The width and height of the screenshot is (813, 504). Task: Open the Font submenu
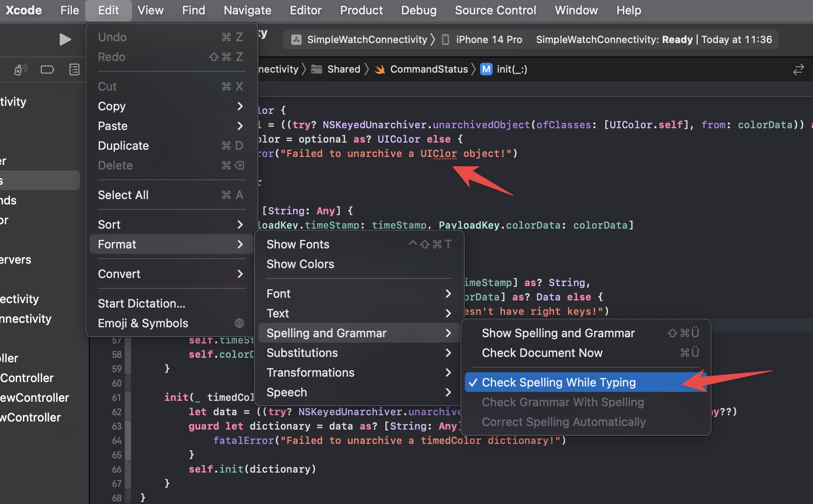(359, 293)
